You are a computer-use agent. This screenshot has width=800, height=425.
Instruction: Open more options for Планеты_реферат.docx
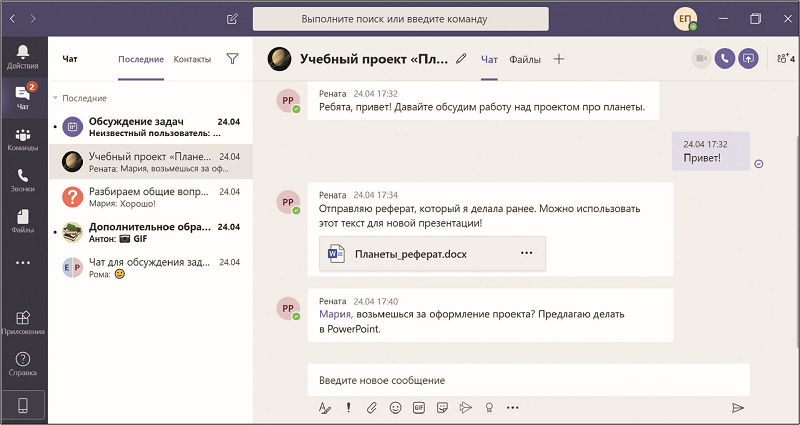[526, 253]
